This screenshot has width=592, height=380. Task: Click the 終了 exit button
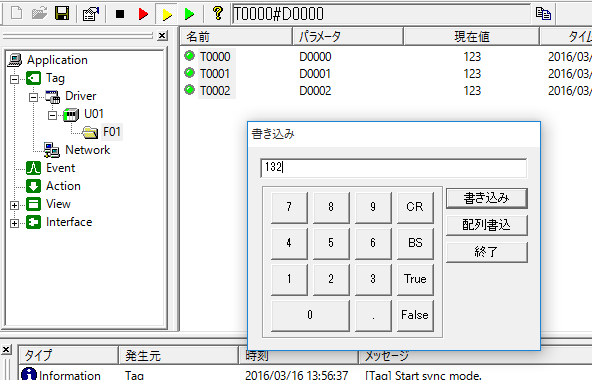click(x=487, y=252)
